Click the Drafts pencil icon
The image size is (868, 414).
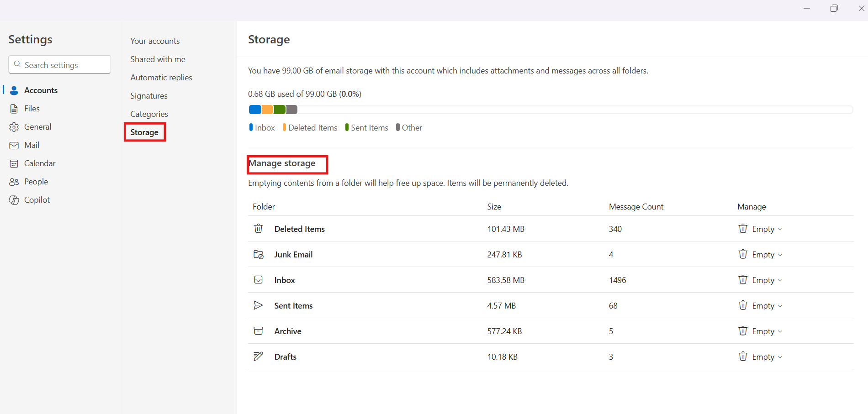coord(259,356)
